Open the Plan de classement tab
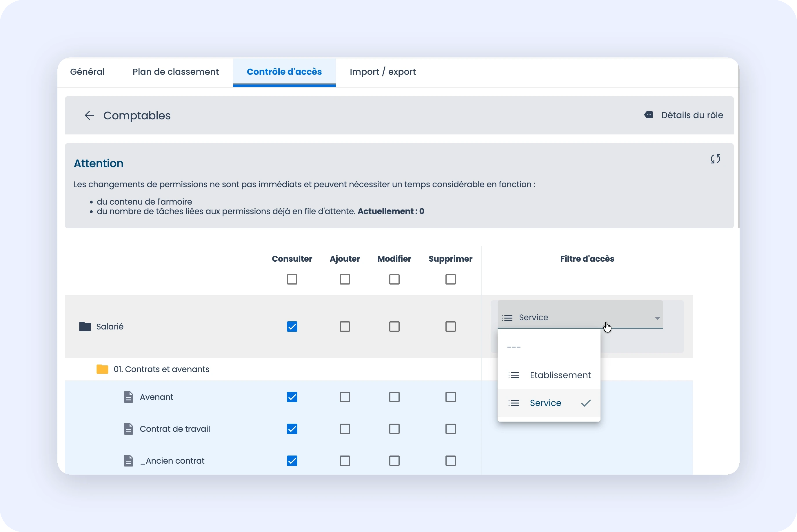The width and height of the screenshot is (797, 532). pos(175,72)
